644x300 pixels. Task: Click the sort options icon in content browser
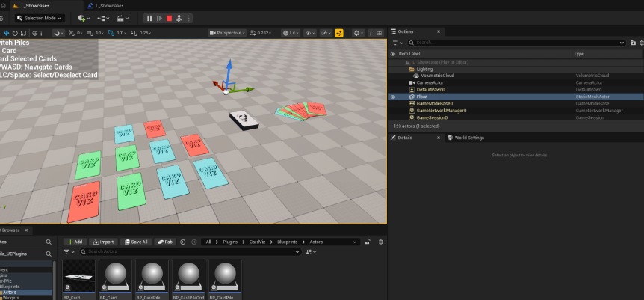(x=311, y=251)
